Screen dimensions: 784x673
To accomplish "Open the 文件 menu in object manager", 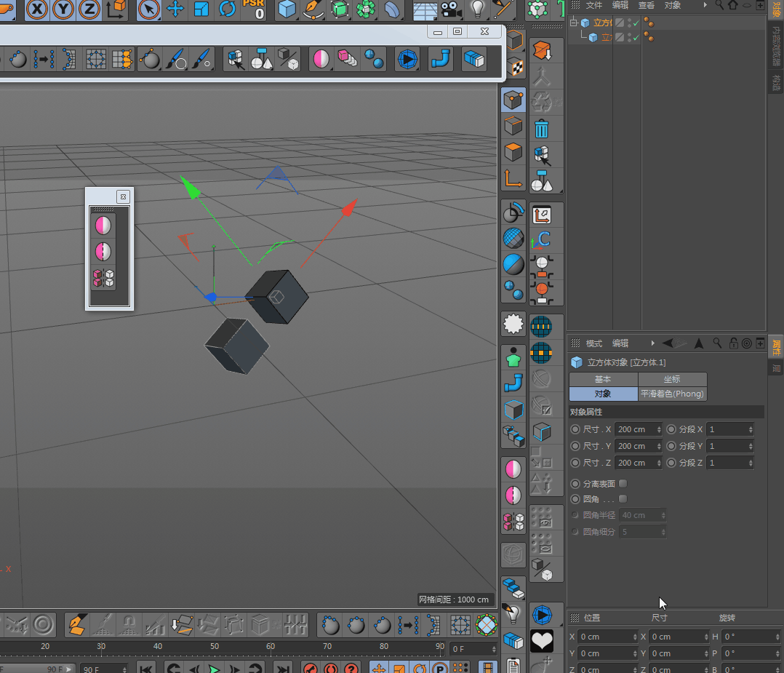I will point(594,6).
